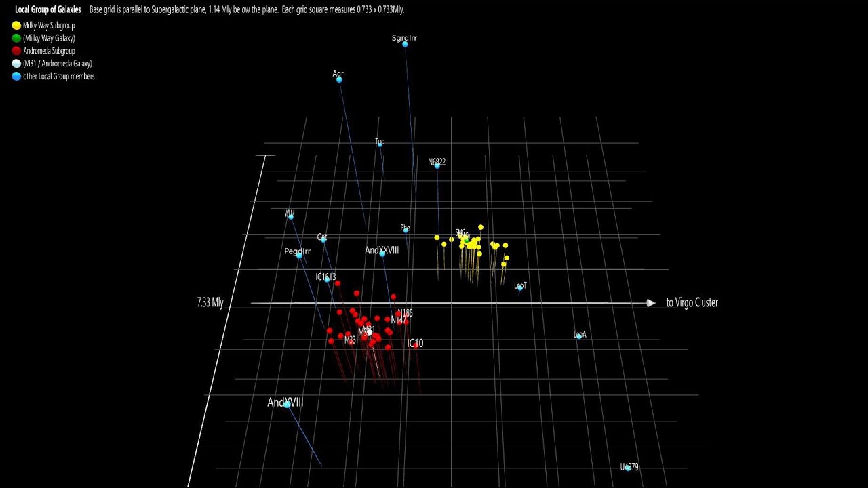
Task: Select the green Milky Way Galaxy point
Action: [x=467, y=239]
